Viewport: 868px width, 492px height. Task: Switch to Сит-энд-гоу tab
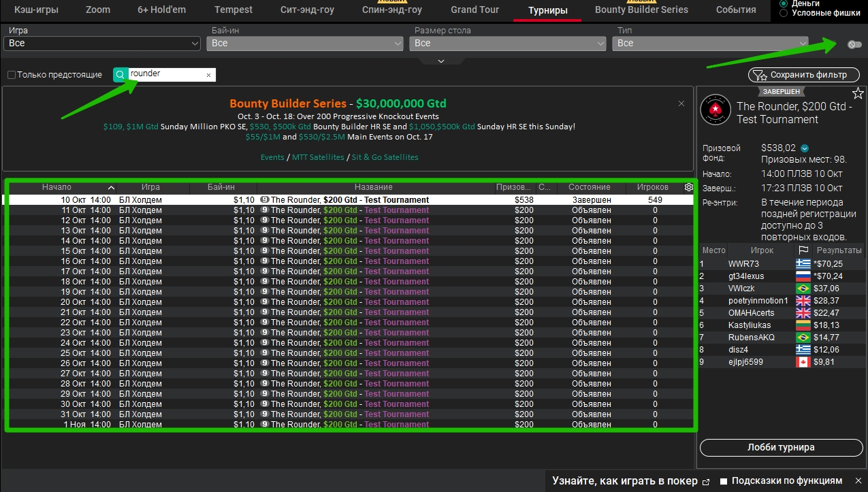(x=307, y=10)
